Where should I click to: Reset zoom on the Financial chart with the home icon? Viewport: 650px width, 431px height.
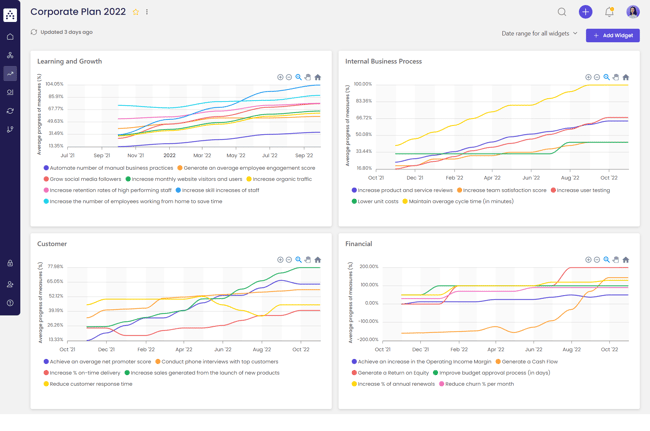[x=626, y=260]
